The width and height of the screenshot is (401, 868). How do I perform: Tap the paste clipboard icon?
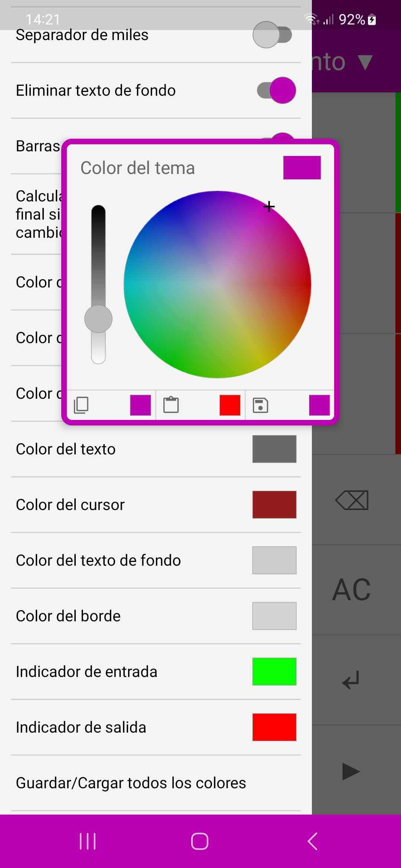click(171, 405)
